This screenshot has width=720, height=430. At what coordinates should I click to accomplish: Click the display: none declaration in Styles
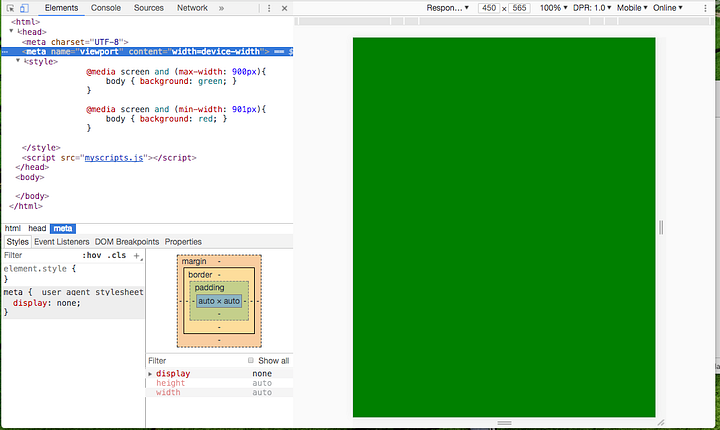[x=46, y=303]
